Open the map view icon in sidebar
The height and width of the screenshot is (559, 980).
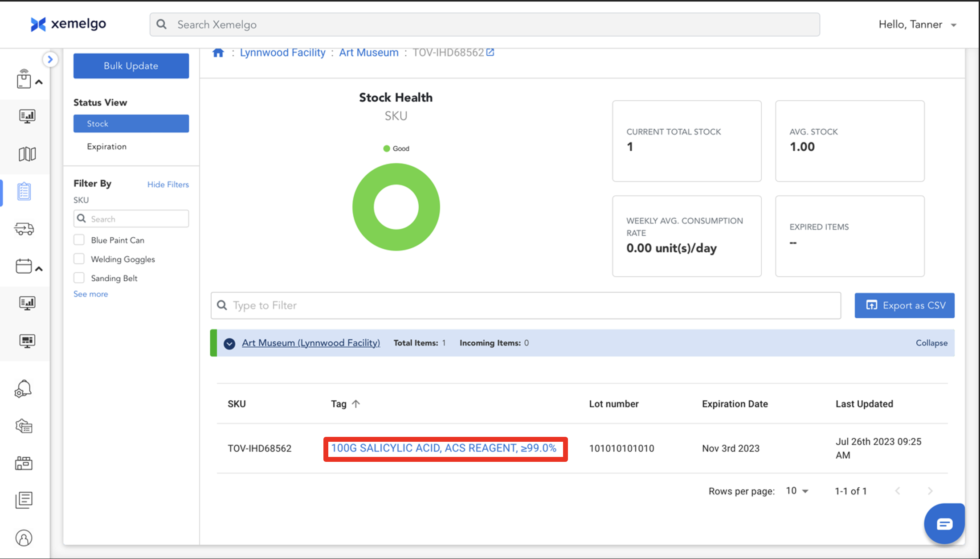pos(27,154)
